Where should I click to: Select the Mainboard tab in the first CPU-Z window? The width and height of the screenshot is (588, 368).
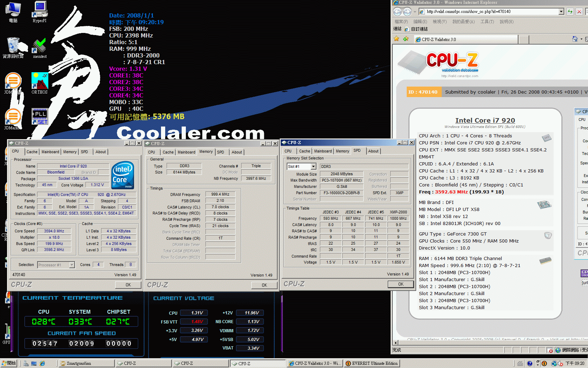click(50, 152)
